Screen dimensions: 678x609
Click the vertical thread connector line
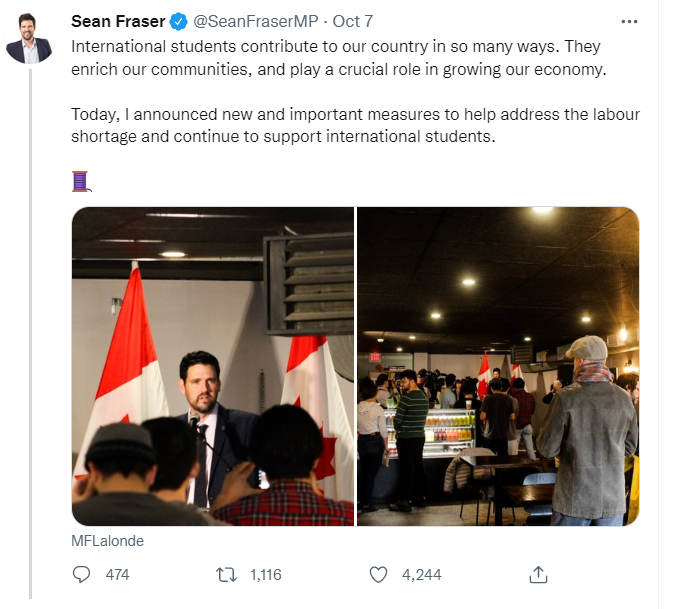30,333
